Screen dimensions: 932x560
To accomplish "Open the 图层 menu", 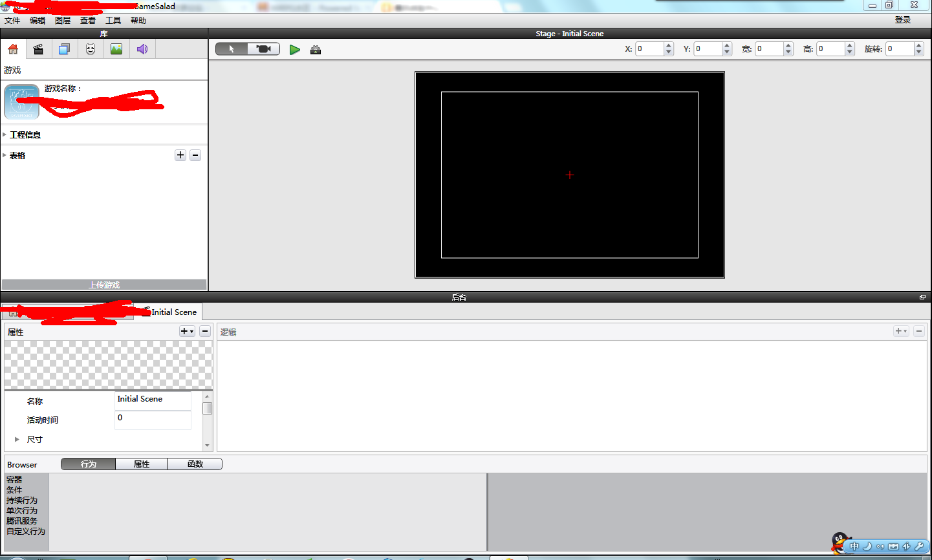I will [63, 21].
